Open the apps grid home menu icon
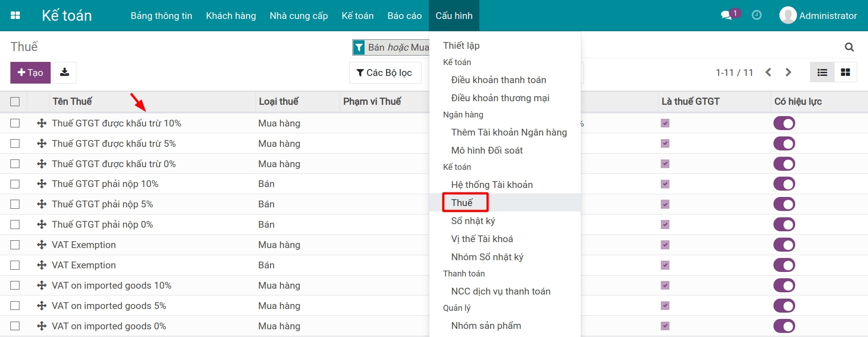 click(x=15, y=15)
